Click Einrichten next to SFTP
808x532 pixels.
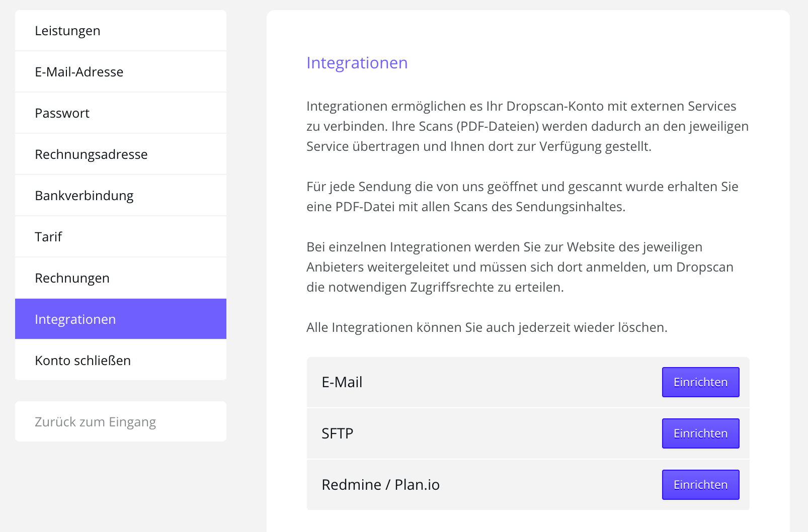pos(700,433)
